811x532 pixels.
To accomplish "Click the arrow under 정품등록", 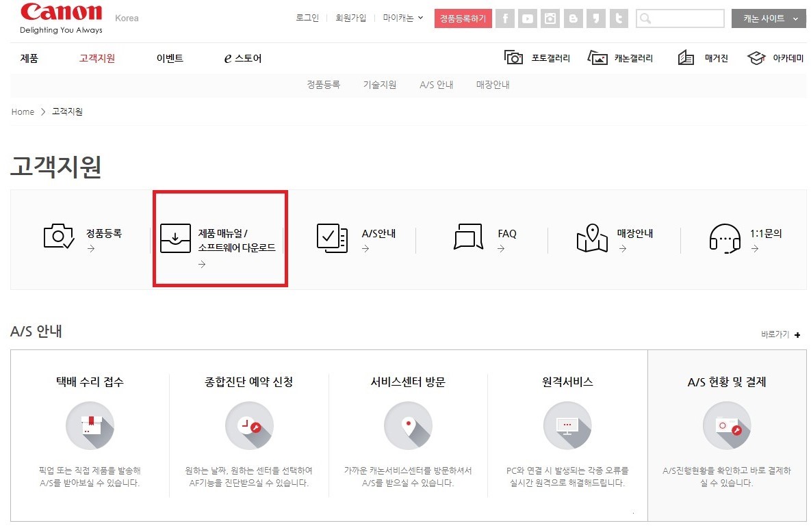I will click(91, 249).
